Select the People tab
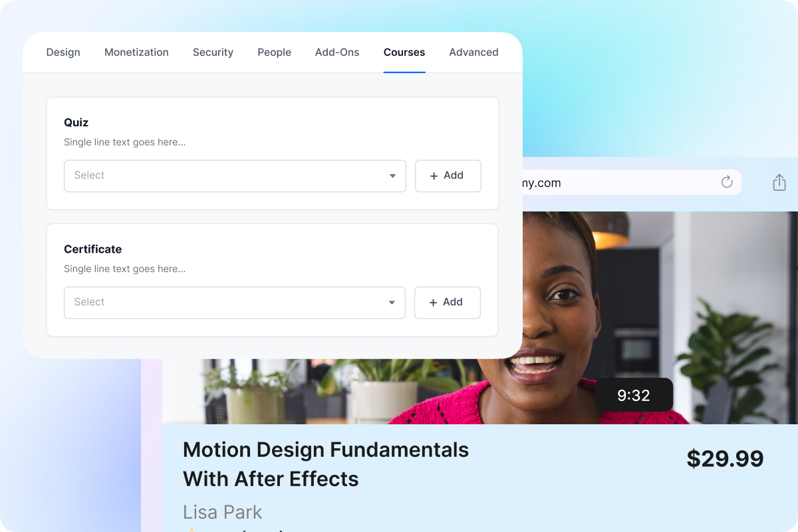The image size is (798, 532). point(274,53)
